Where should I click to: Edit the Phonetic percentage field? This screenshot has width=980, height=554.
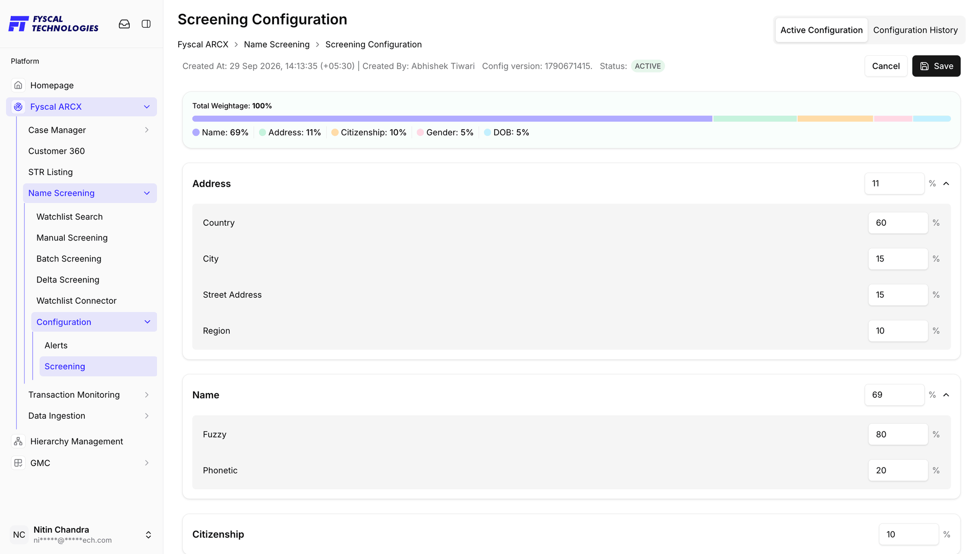coord(898,470)
